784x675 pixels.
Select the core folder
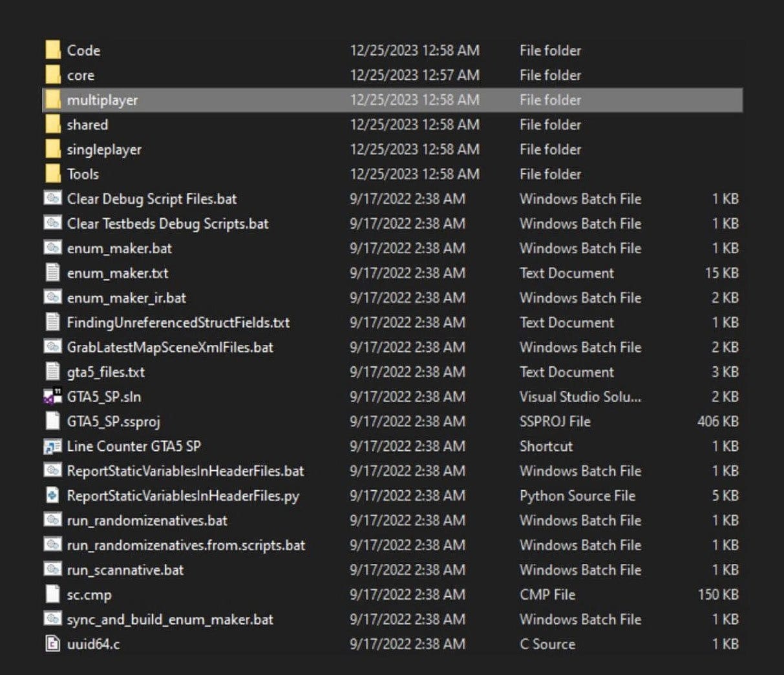81,75
